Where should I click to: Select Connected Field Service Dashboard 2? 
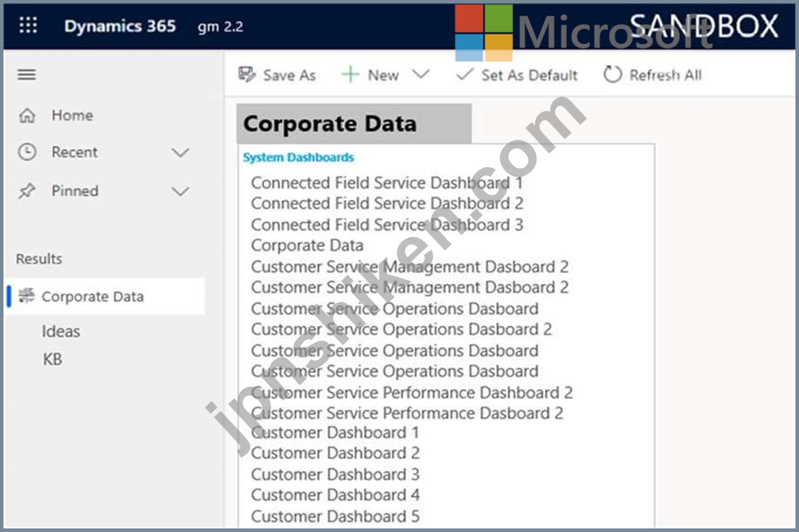[x=387, y=203]
